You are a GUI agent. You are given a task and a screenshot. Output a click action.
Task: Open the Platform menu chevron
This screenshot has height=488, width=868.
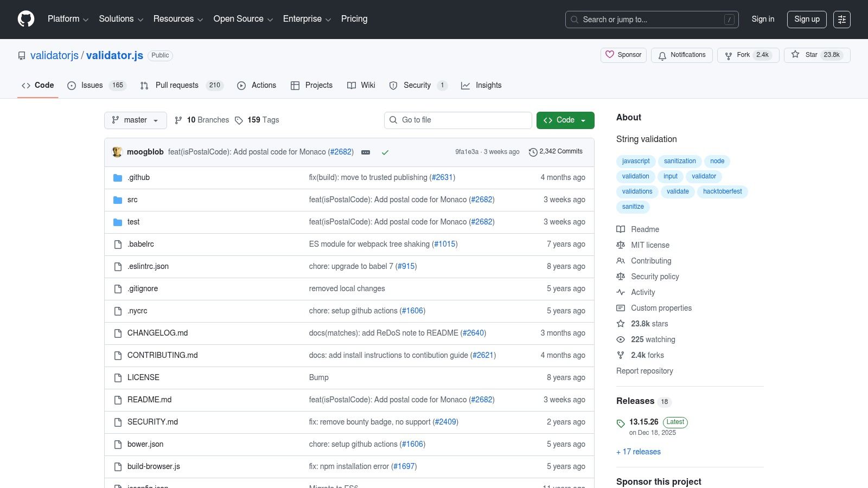point(86,19)
